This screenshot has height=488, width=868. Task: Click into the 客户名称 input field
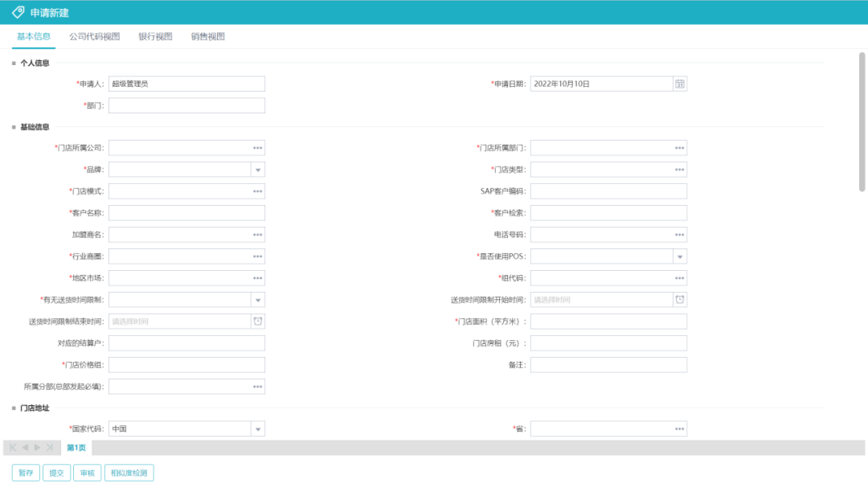tap(186, 213)
